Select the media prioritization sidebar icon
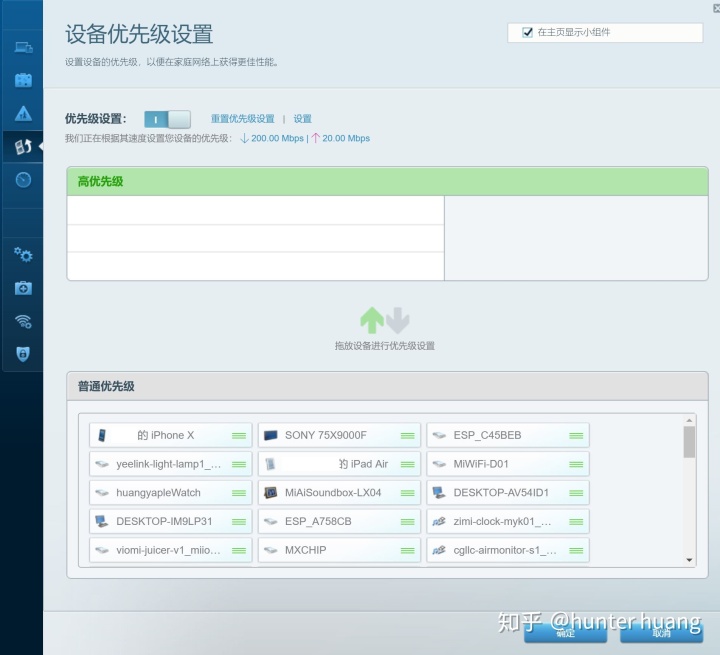This screenshot has height=655, width=720. pos(23,147)
